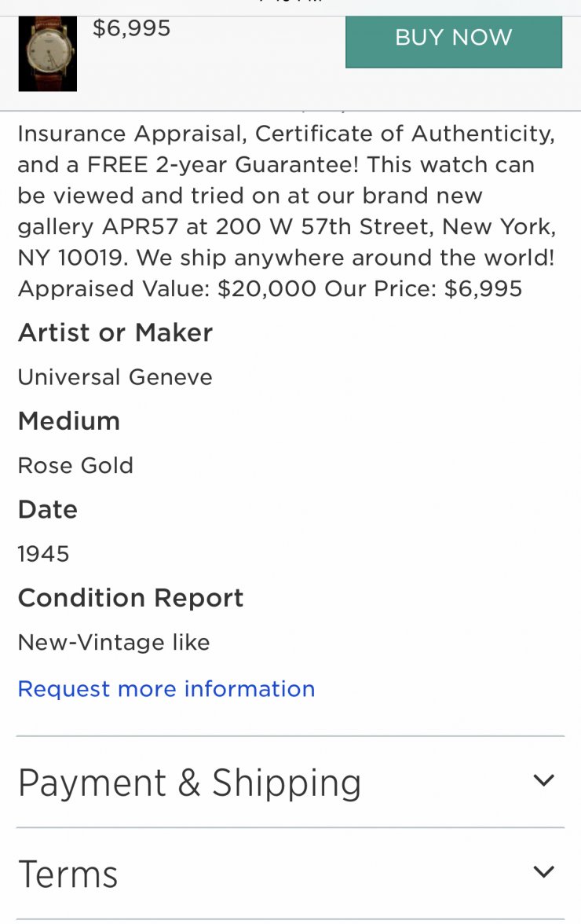Select the Rose Gold medium value
Viewport: 581px width, 924px height.
pos(75,465)
